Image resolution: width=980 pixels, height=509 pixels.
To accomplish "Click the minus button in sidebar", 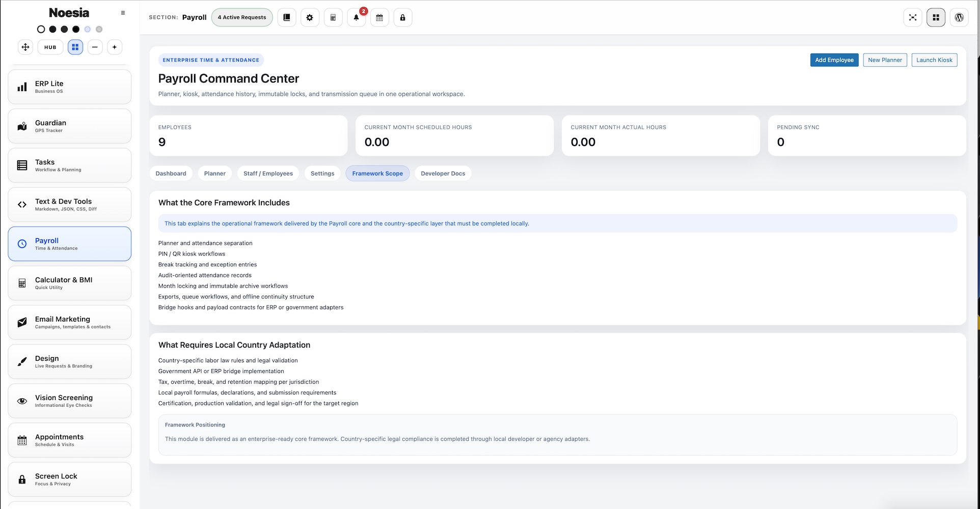I will pyautogui.click(x=95, y=47).
